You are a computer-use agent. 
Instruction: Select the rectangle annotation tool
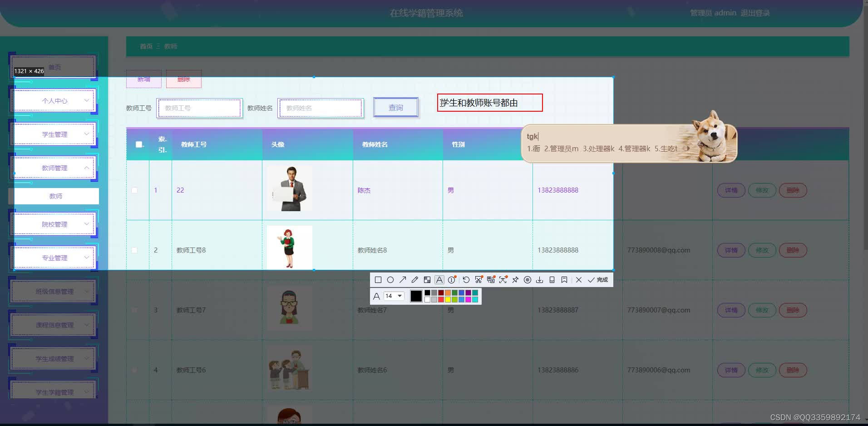(378, 280)
